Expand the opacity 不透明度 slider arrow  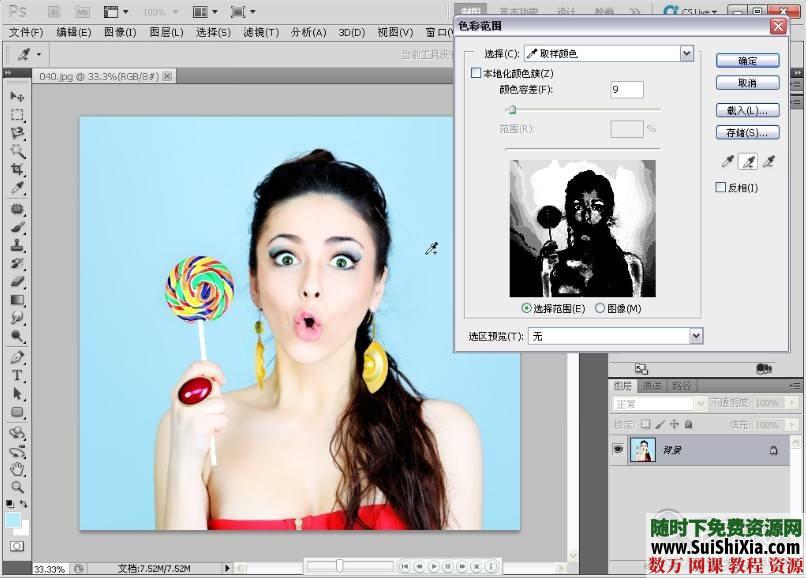pyautogui.click(x=792, y=403)
